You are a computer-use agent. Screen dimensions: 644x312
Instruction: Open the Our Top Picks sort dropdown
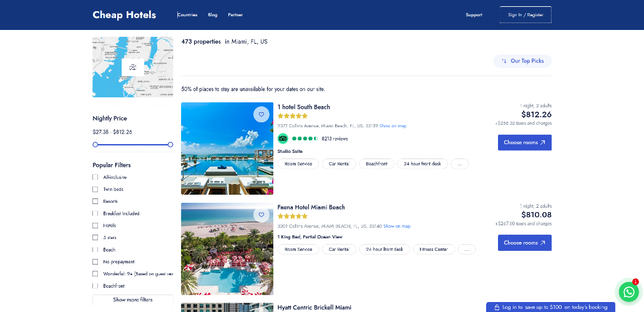pyautogui.click(x=522, y=61)
